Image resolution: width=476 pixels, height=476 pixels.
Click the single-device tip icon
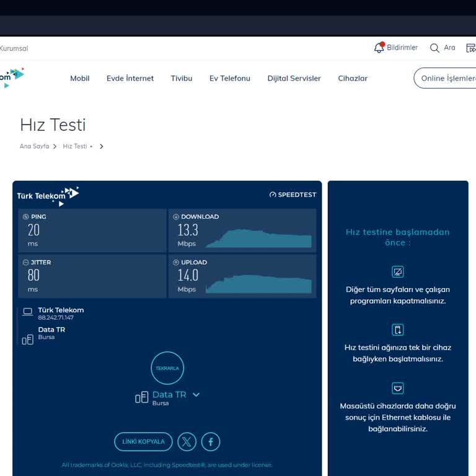[398, 330]
